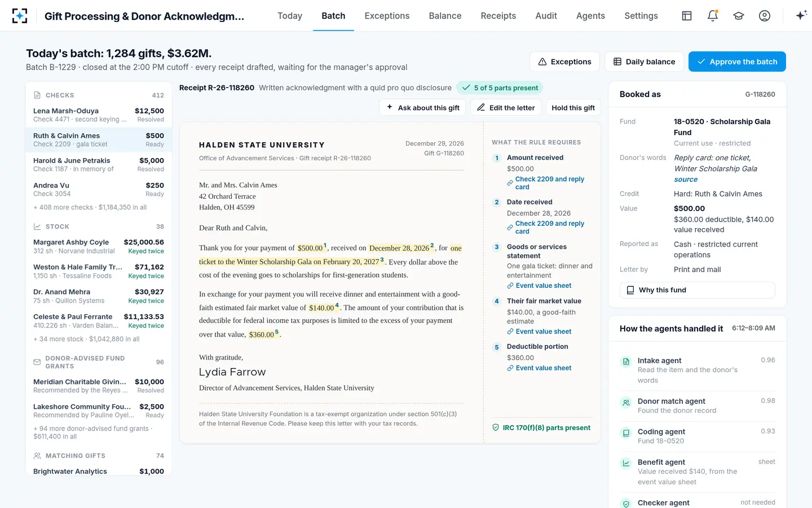812x508 pixels.
Task: Click the 5 of 5 parts present badge
Action: [500, 88]
